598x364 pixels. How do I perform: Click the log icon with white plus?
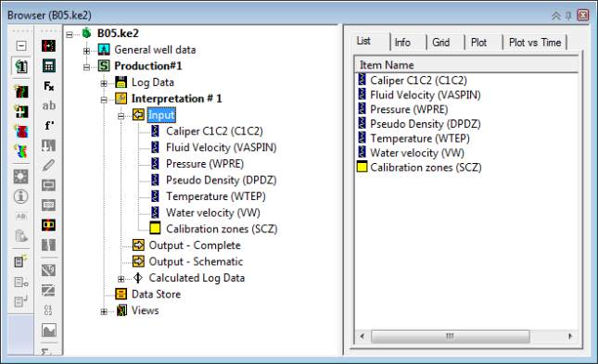(21, 111)
